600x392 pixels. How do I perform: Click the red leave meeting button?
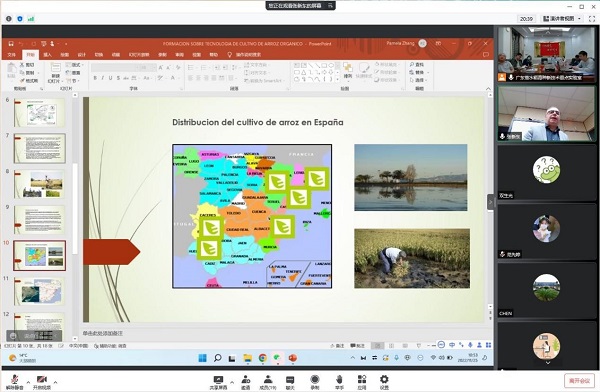(x=579, y=381)
